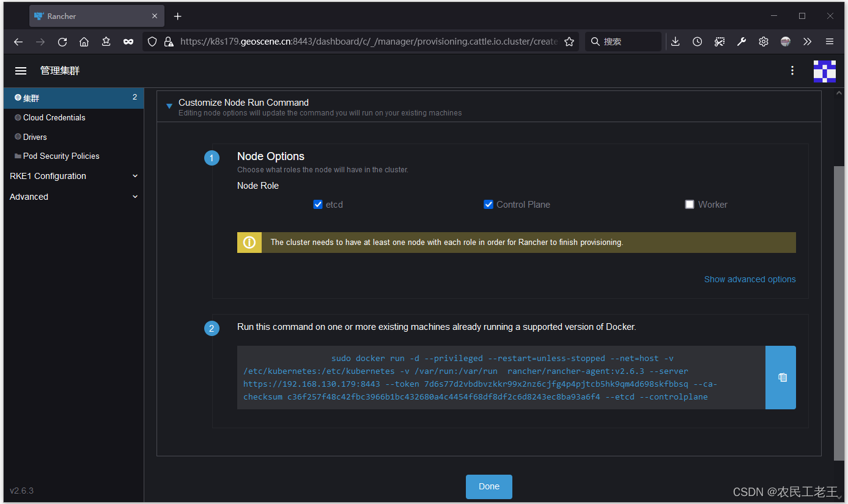This screenshot has height=504, width=848.
Task: Click the warning info icon in banner
Action: tap(249, 243)
